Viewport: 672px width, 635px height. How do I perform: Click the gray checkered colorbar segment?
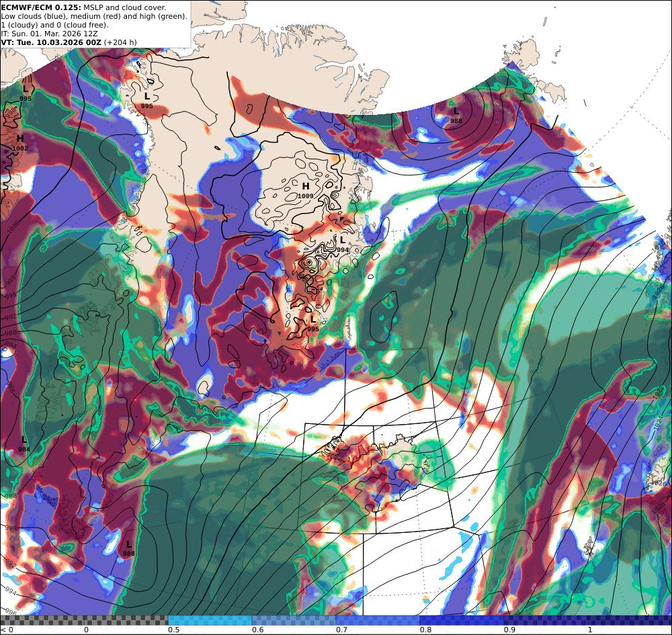click(x=84, y=620)
